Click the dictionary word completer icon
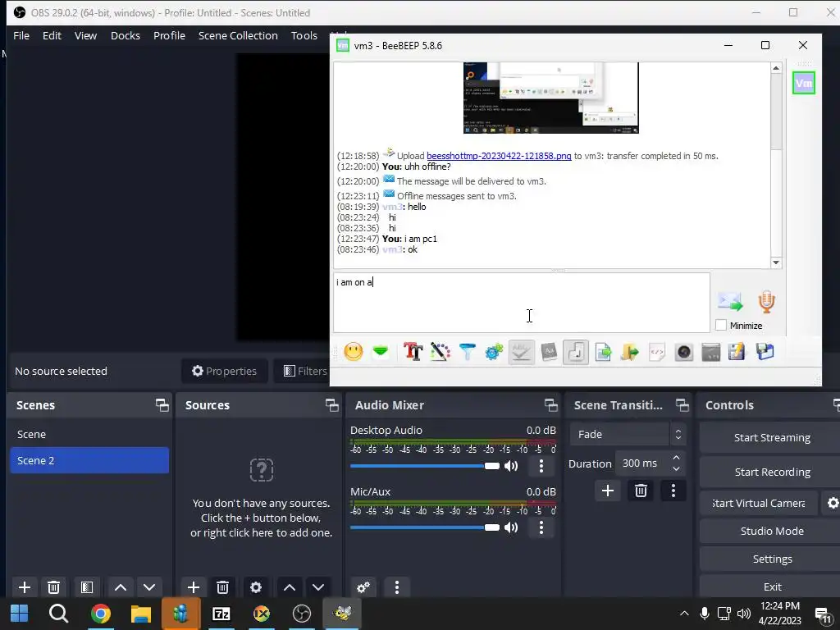This screenshot has width=840, height=630. 549,352
